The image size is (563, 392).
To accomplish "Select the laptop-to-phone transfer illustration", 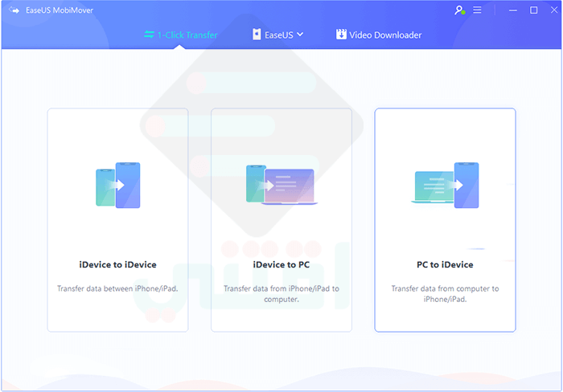I will [446, 185].
